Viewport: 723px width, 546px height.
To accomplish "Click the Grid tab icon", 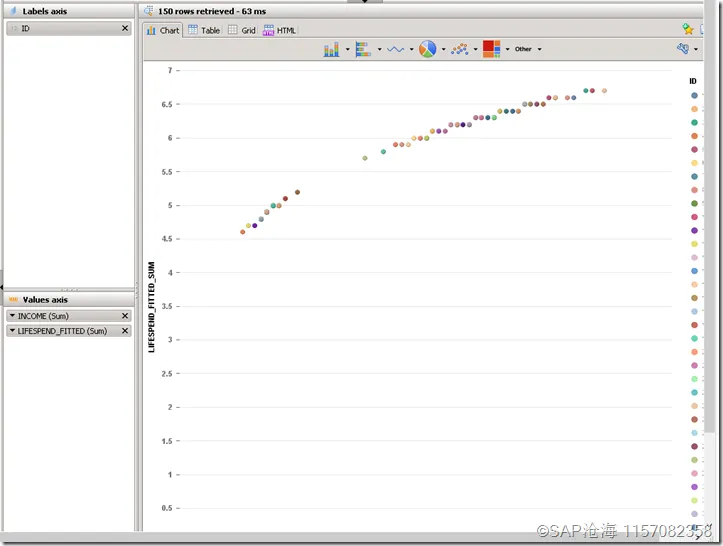I will 233,30.
